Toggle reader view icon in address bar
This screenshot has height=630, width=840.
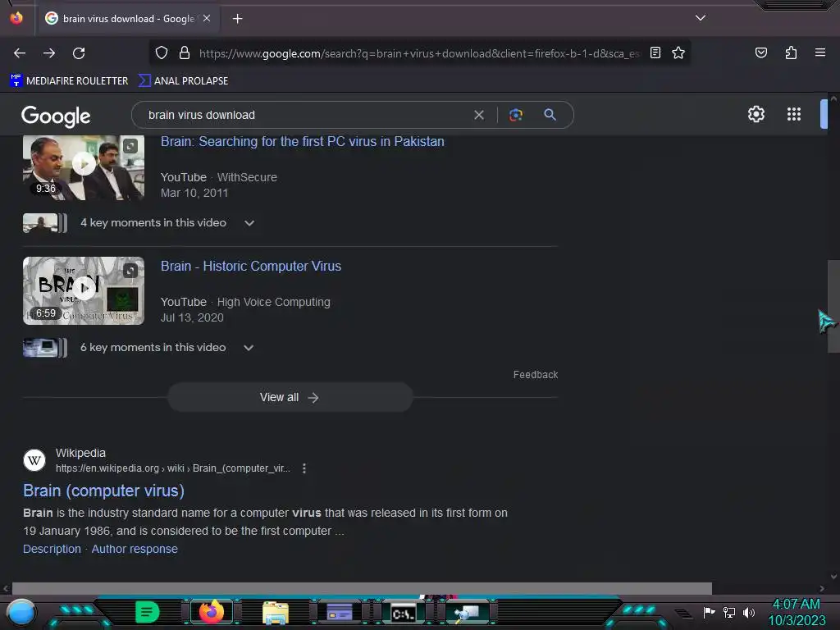coord(655,52)
